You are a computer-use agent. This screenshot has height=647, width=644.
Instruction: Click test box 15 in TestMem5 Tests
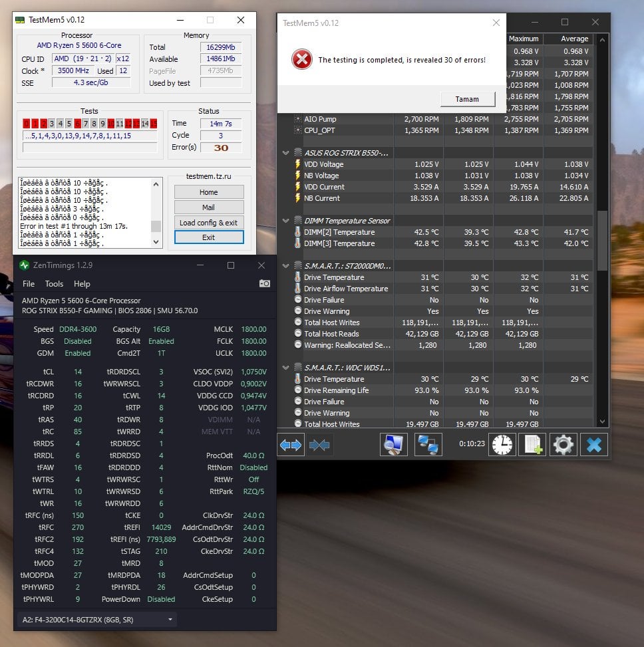click(154, 124)
